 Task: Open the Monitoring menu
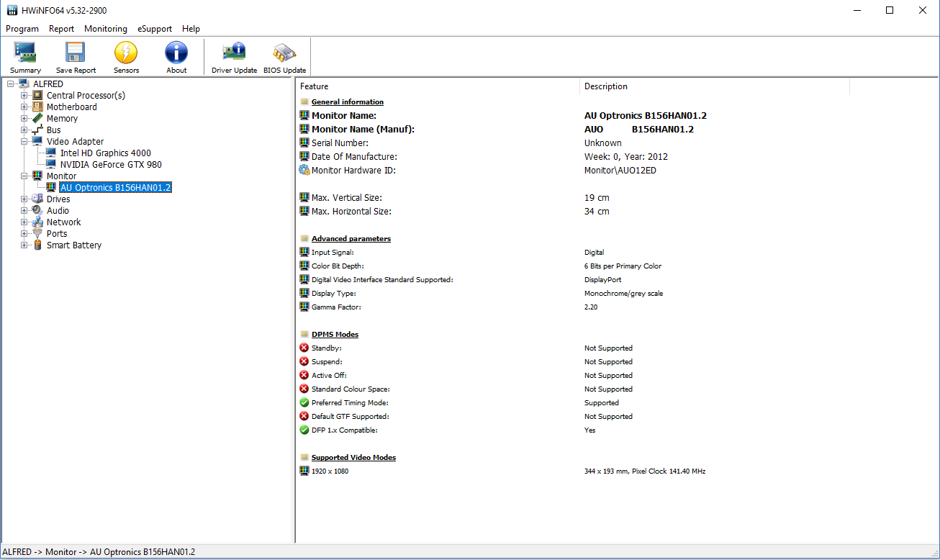(106, 29)
